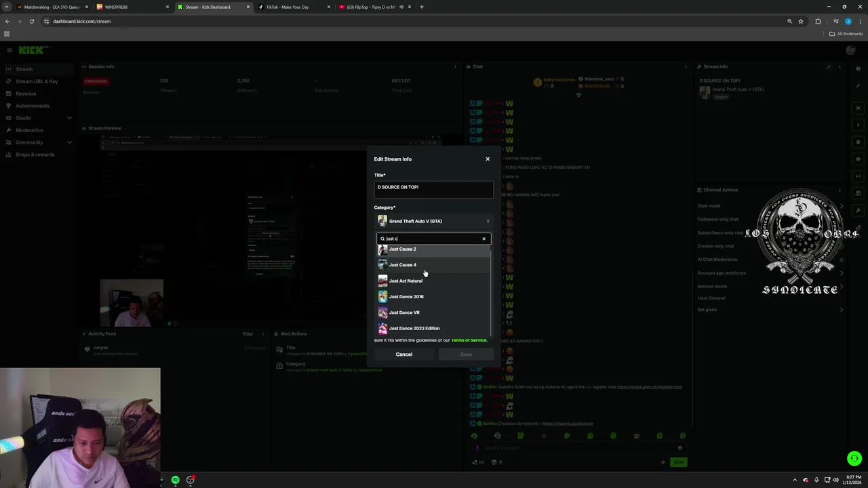The height and width of the screenshot is (488, 868).
Task: Click Host Channel action
Action: click(711, 298)
